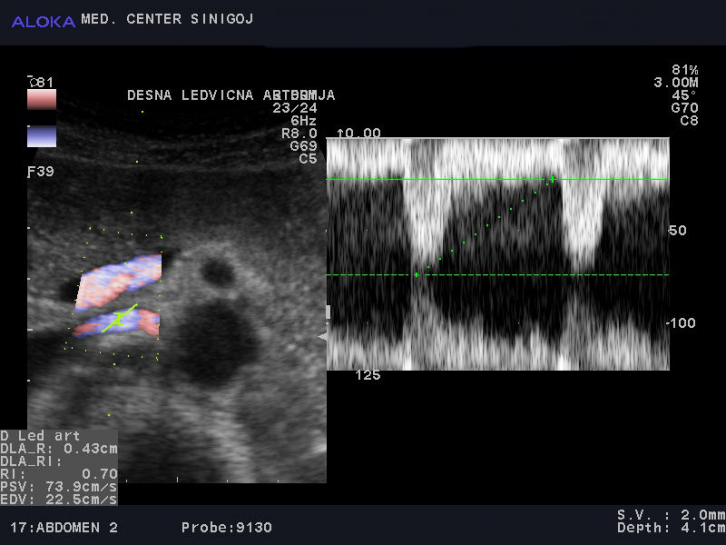The height and width of the screenshot is (545, 726).
Task: Select the blue color Doppler scale bar
Action: pyautogui.click(x=42, y=137)
